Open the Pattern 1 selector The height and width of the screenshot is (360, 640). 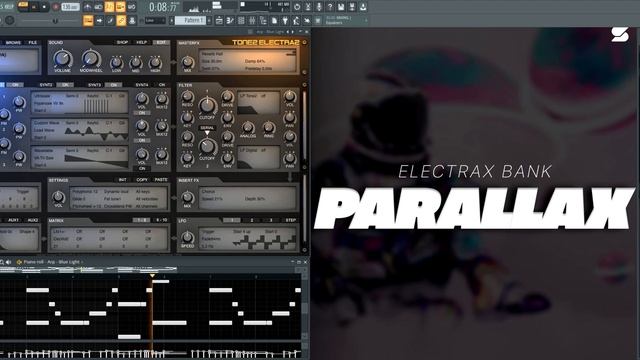point(190,20)
